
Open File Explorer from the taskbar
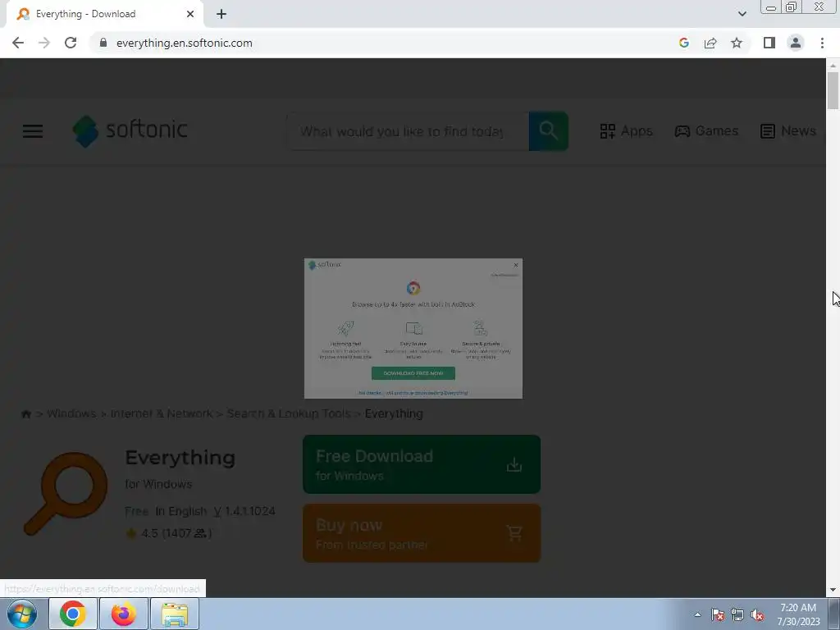coord(175,614)
